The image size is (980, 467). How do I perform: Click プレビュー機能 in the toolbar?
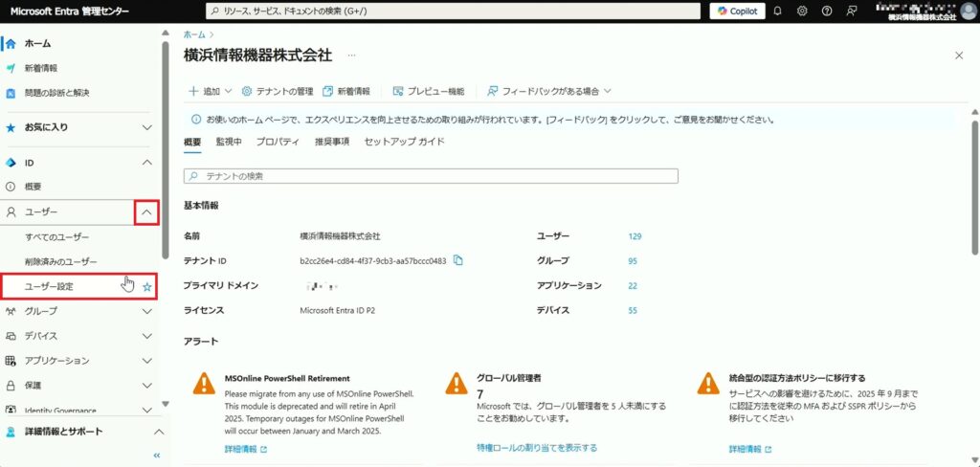[x=428, y=91]
